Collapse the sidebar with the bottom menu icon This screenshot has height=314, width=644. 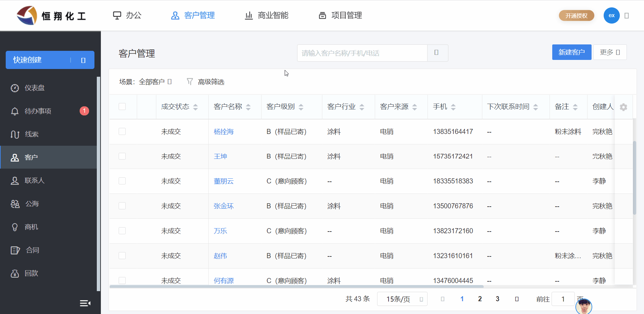click(85, 303)
